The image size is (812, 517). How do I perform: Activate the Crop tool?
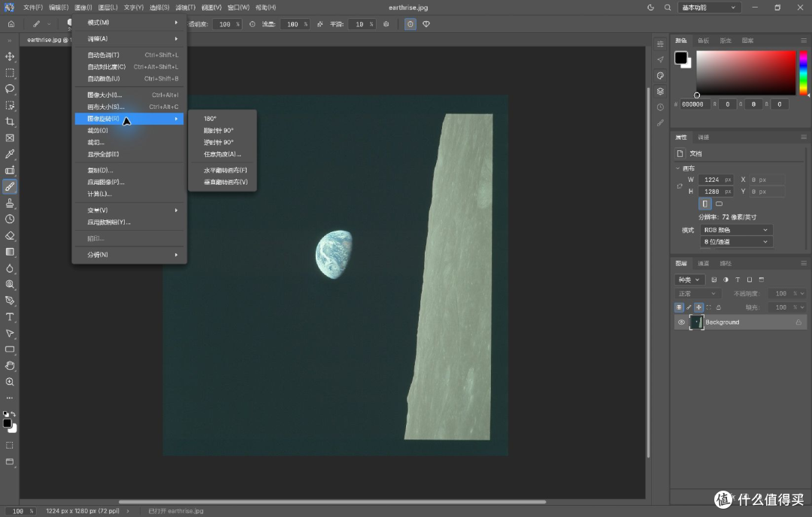[x=10, y=122]
